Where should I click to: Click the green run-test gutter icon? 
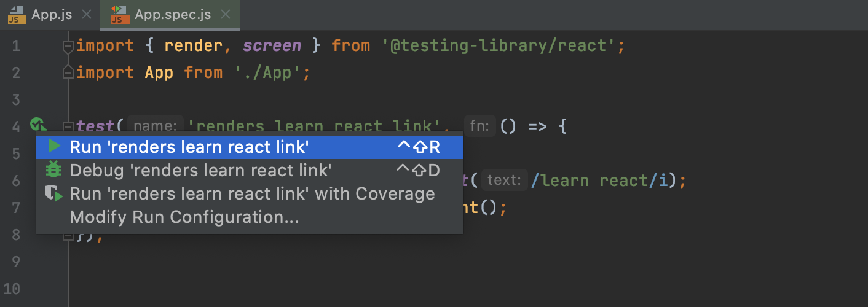click(x=37, y=125)
